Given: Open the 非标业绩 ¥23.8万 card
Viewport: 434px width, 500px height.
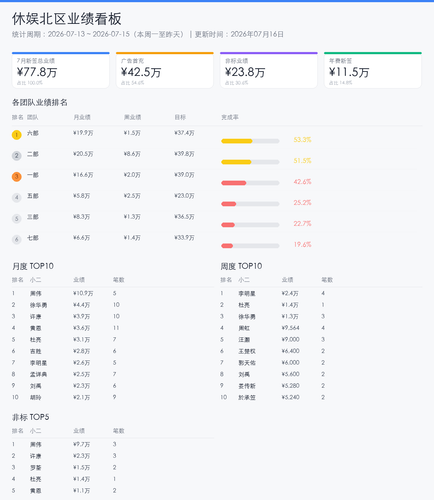Looking at the screenshot, I should pyautogui.click(x=269, y=70).
